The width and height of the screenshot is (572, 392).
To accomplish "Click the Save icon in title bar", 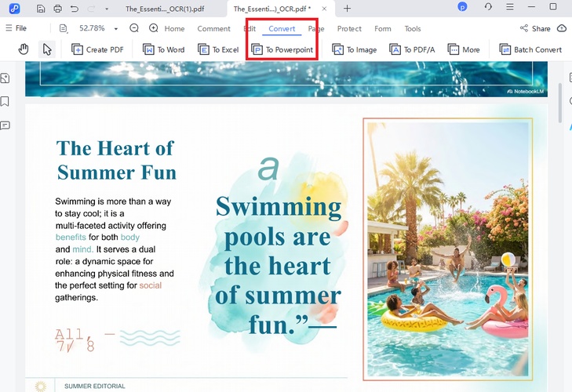I will coord(41,9).
